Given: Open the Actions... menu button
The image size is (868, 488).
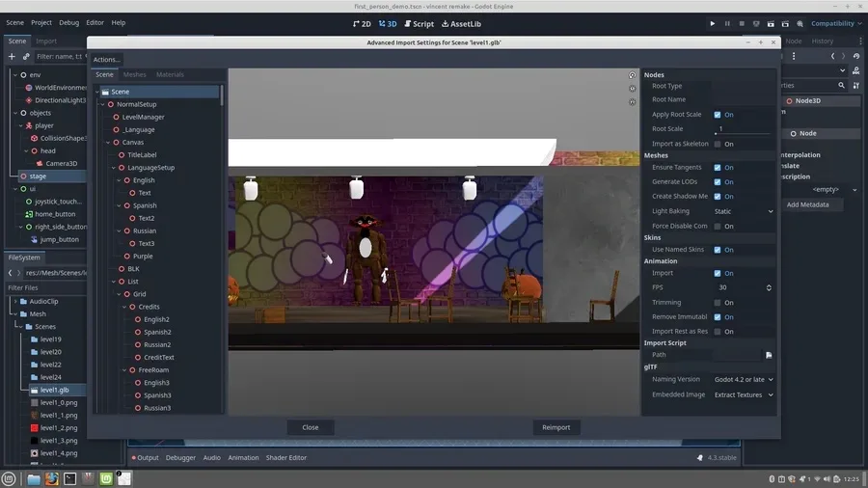Looking at the screenshot, I should [x=106, y=59].
